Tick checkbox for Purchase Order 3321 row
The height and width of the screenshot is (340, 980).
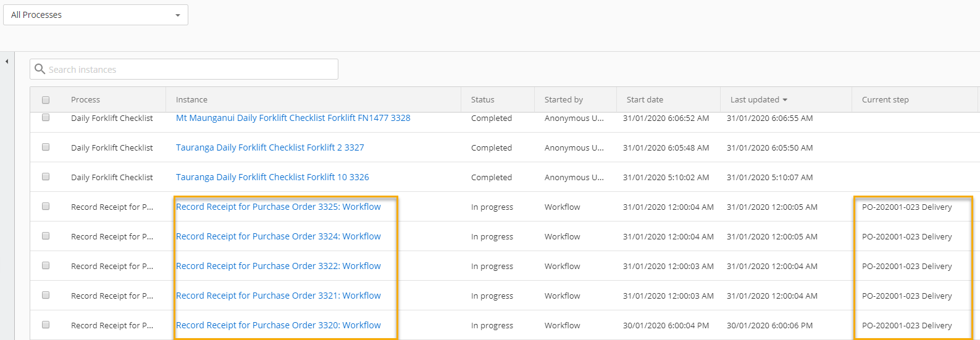(46, 296)
